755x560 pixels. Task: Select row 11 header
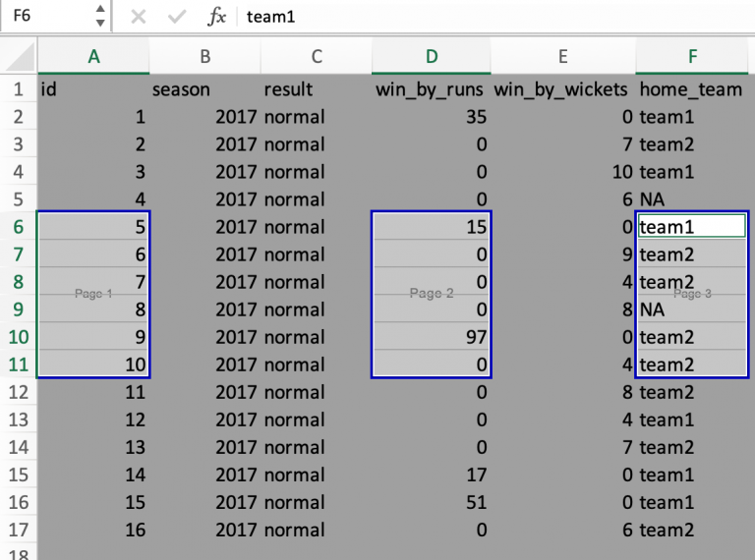click(19, 364)
